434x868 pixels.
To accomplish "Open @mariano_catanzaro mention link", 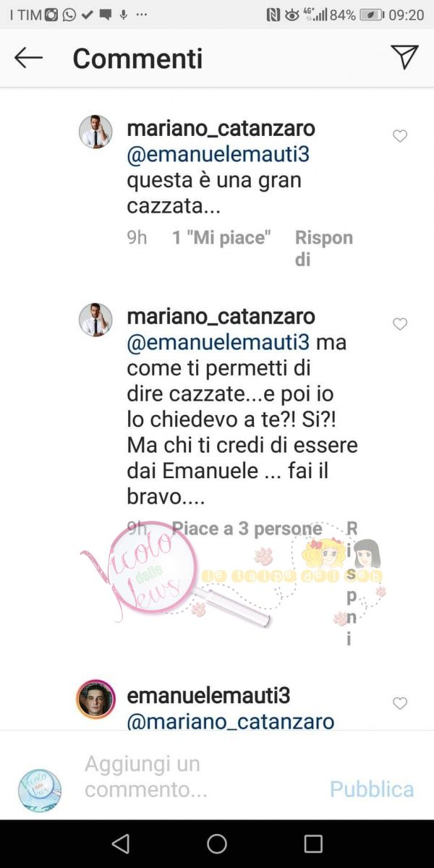I will [231, 721].
